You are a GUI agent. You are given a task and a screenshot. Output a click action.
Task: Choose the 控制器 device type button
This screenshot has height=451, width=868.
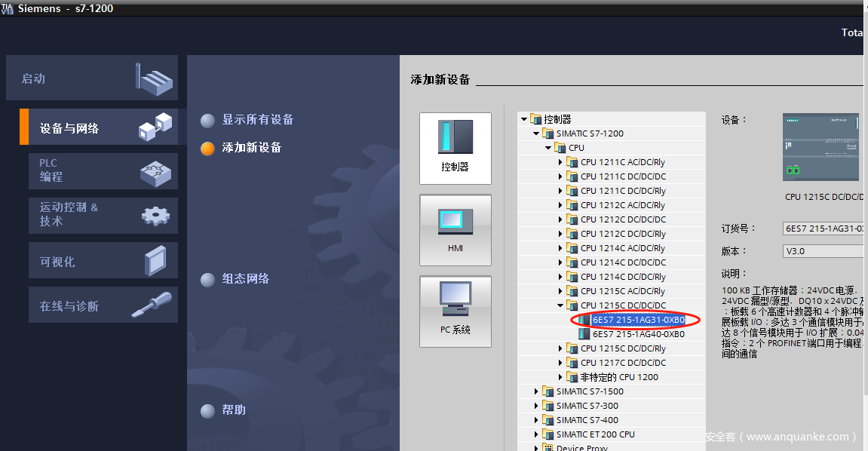[x=455, y=149]
